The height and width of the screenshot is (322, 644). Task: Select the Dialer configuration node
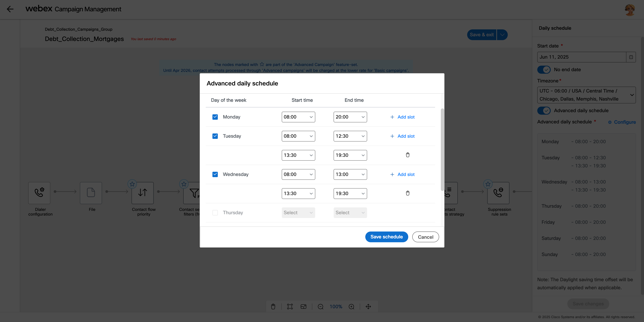pyautogui.click(x=39, y=193)
